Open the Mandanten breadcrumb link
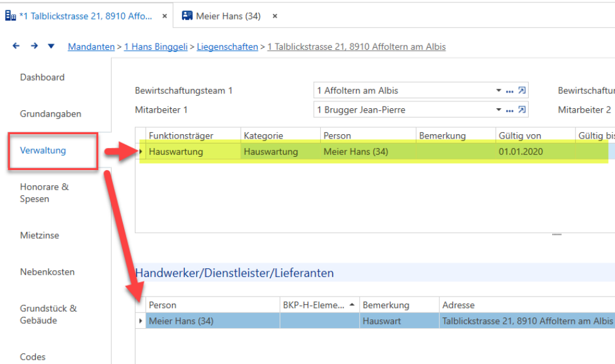The image size is (615, 364). [x=91, y=47]
